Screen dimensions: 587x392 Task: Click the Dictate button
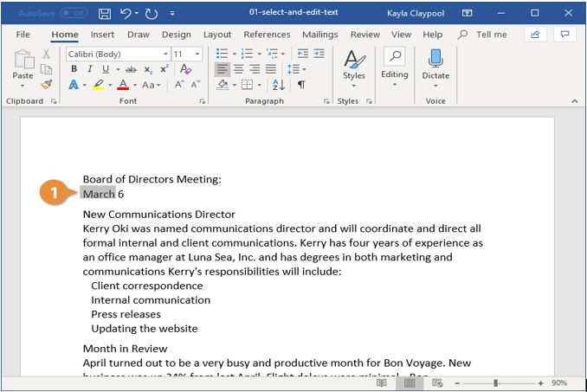(x=435, y=69)
